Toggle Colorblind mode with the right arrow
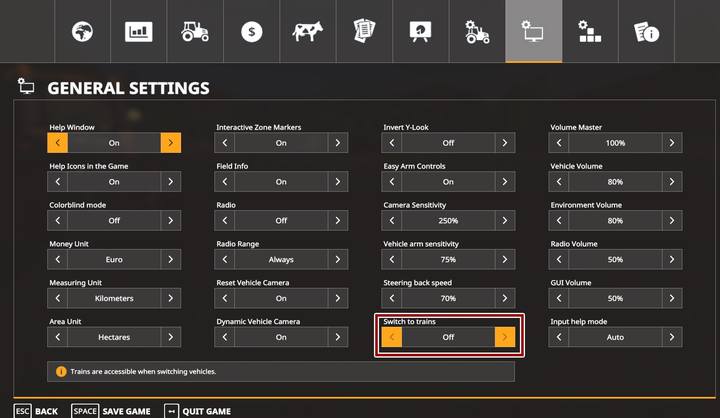The image size is (720, 418). (171, 221)
